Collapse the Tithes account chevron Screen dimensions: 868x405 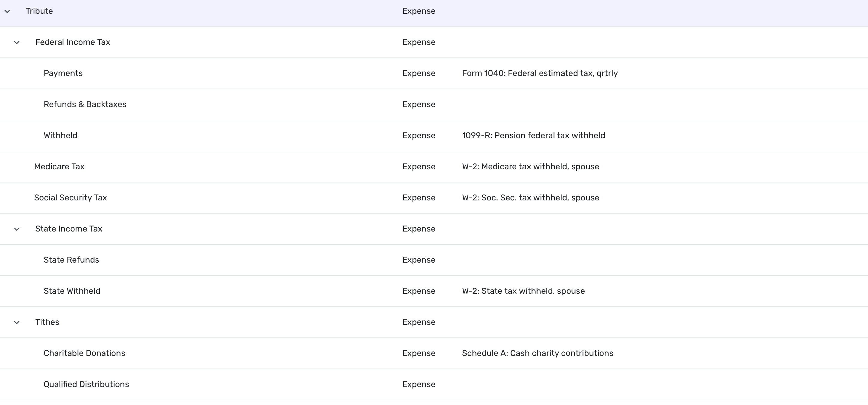(17, 323)
